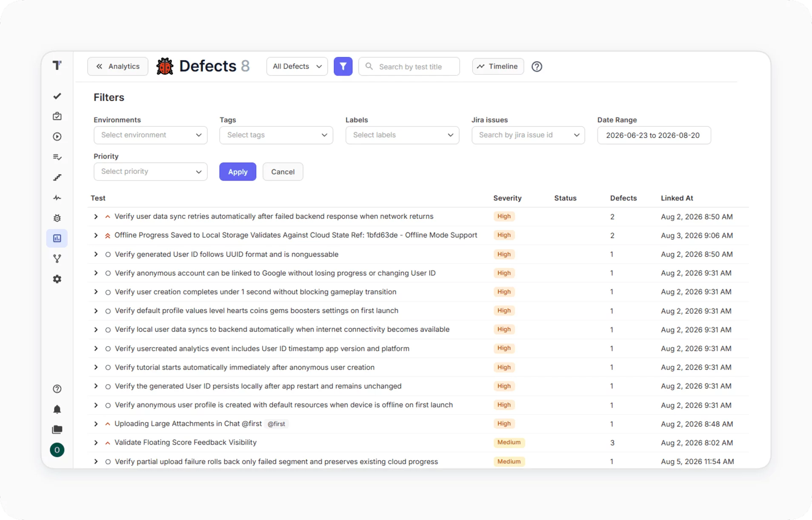Open the settings gear icon in sidebar
The image size is (812, 520).
point(57,279)
